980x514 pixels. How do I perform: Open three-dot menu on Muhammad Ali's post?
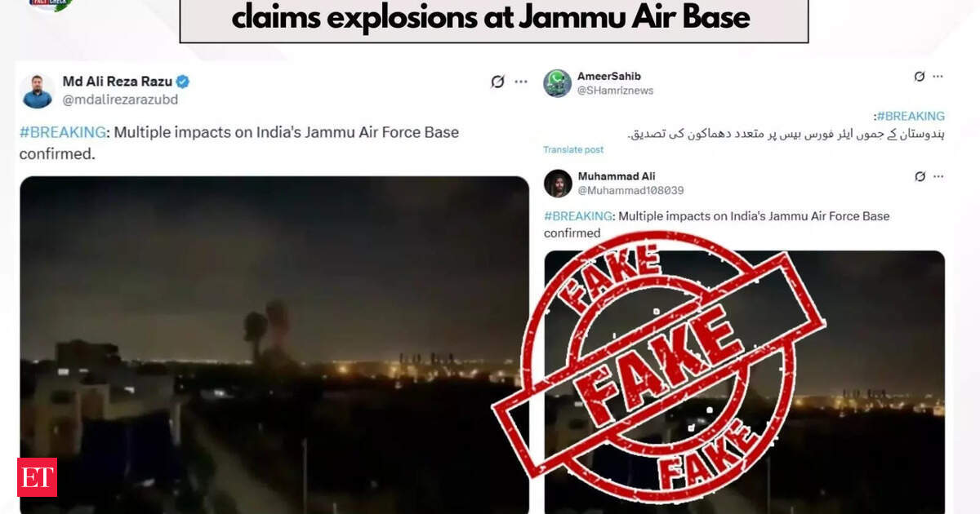[938, 176]
